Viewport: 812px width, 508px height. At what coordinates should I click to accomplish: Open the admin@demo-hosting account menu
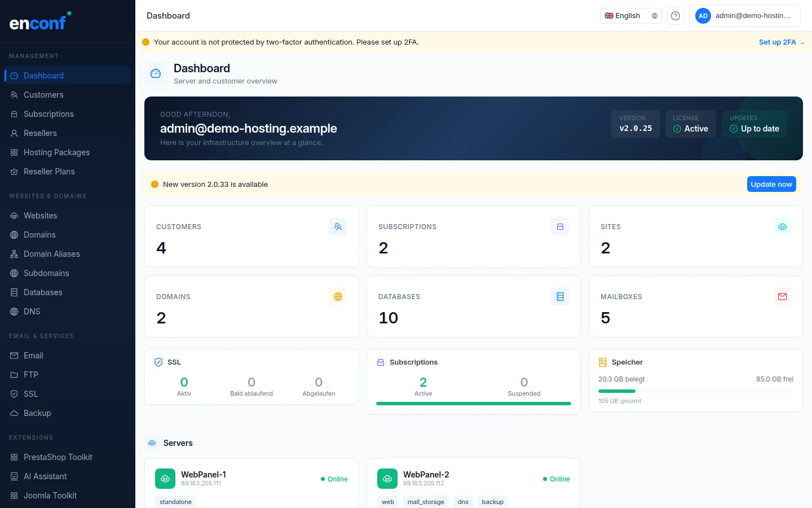tap(745, 16)
